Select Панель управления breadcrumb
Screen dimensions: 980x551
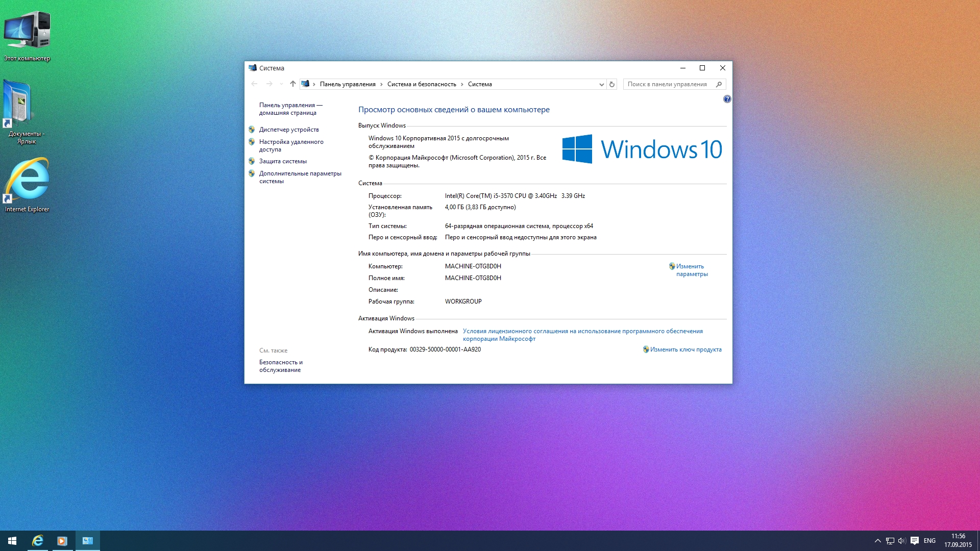point(348,84)
